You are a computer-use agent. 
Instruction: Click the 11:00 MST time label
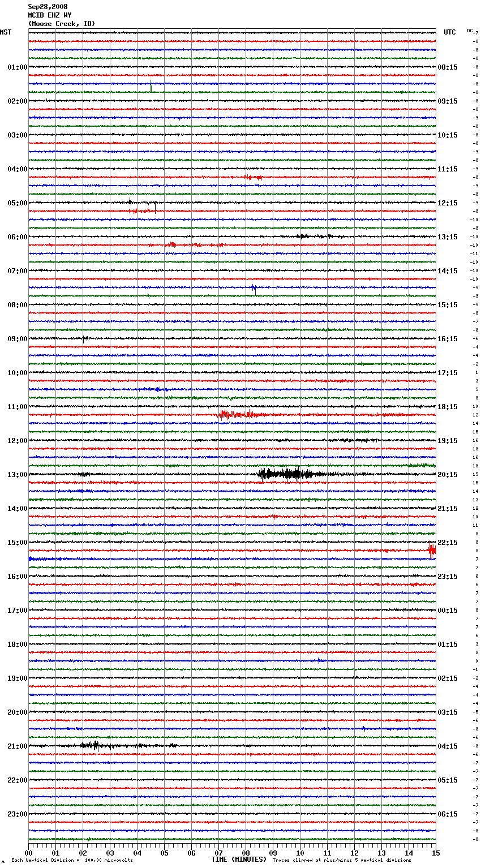[x=18, y=407]
